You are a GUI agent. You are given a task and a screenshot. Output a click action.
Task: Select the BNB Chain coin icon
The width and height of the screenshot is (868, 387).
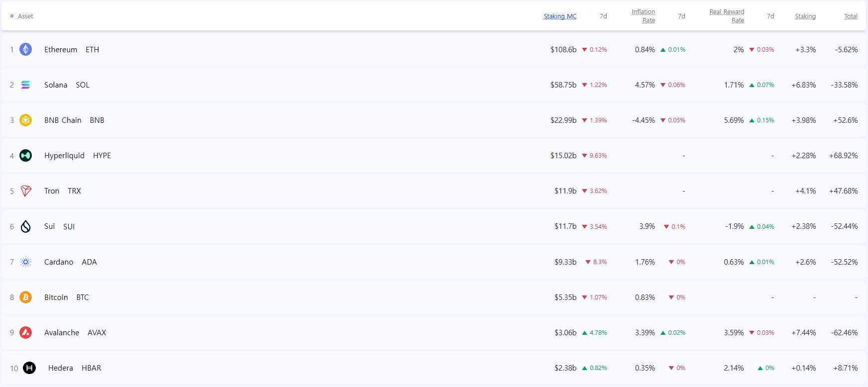(x=25, y=120)
